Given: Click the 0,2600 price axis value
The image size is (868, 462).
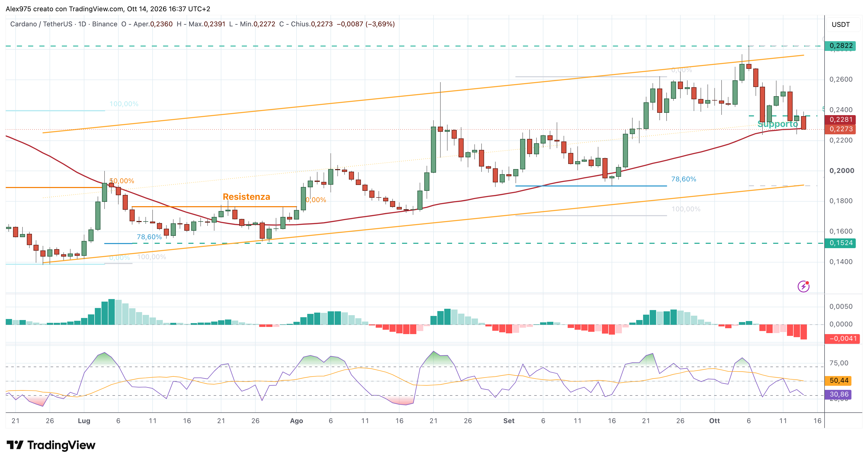Looking at the screenshot, I should click(841, 79).
